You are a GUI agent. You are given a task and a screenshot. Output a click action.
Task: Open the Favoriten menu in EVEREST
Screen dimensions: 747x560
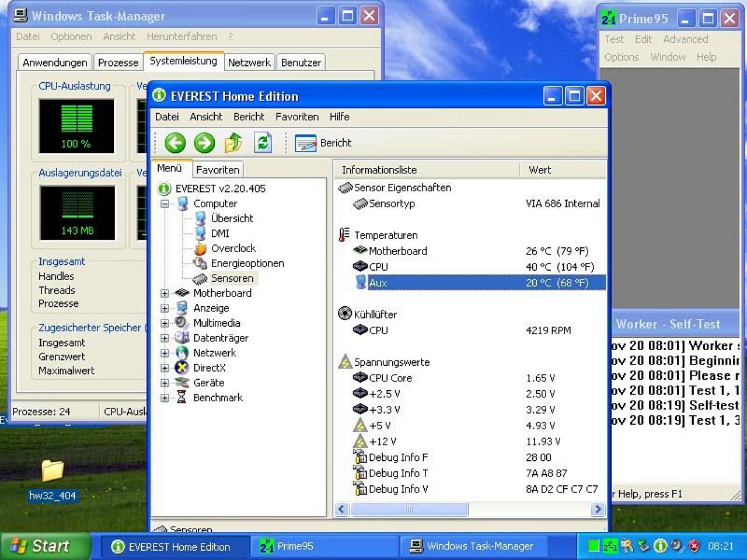click(x=297, y=117)
